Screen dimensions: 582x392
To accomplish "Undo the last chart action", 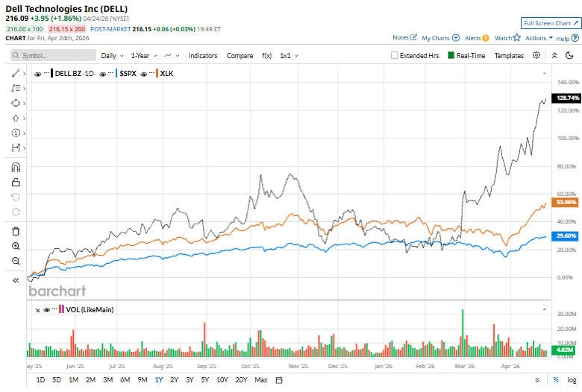I will tap(16, 197).
